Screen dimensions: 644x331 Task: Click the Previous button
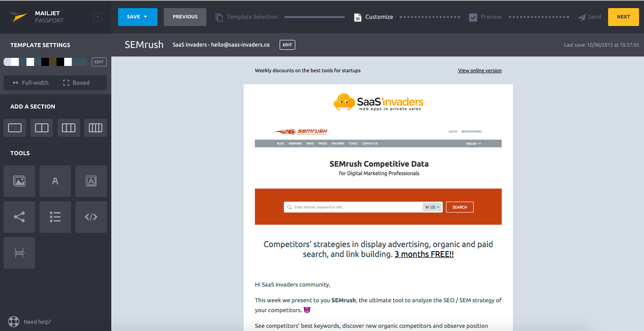[x=185, y=17]
